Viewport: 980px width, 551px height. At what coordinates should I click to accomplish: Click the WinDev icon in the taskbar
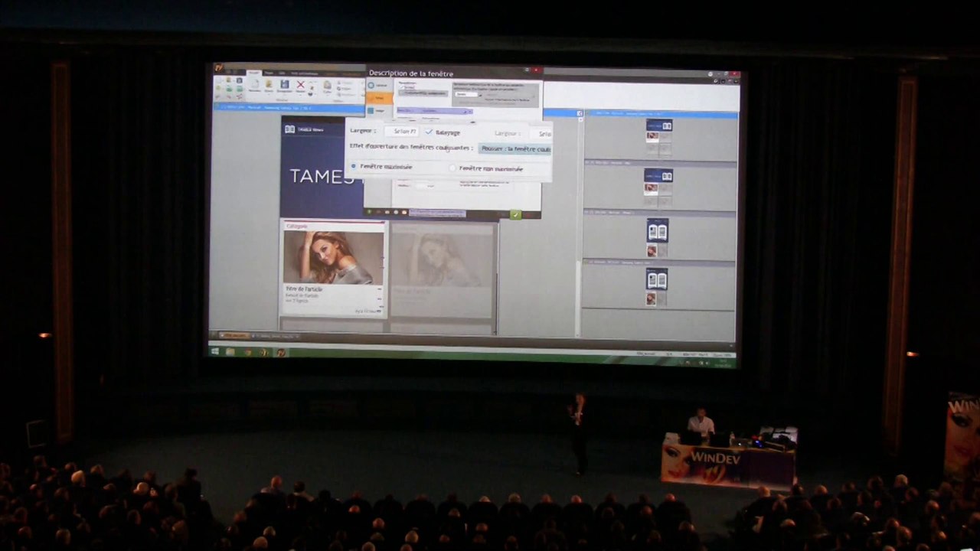coord(280,353)
